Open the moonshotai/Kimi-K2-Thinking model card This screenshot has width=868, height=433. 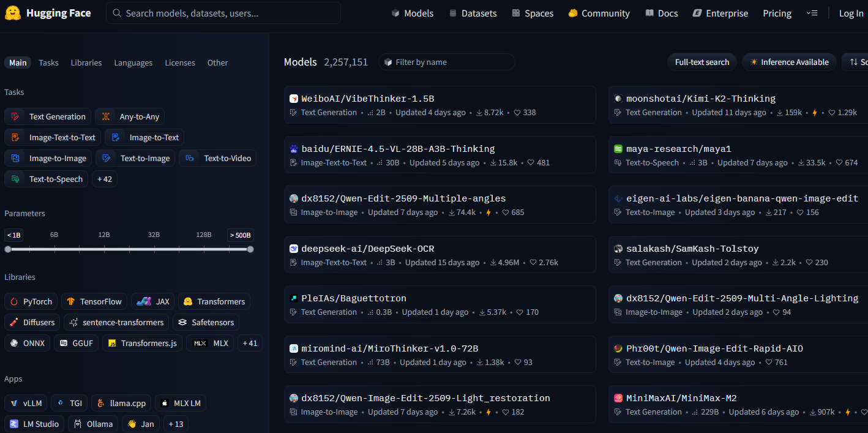[x=738, y=105]
